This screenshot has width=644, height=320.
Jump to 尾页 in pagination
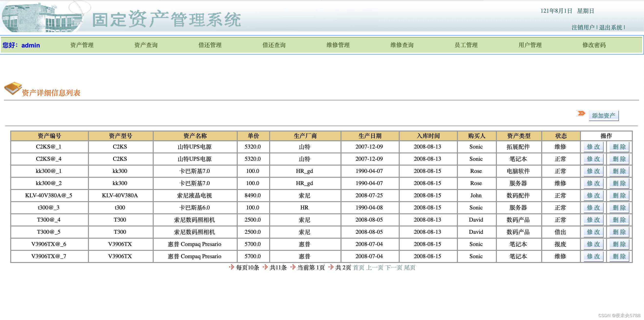(409, 267)
